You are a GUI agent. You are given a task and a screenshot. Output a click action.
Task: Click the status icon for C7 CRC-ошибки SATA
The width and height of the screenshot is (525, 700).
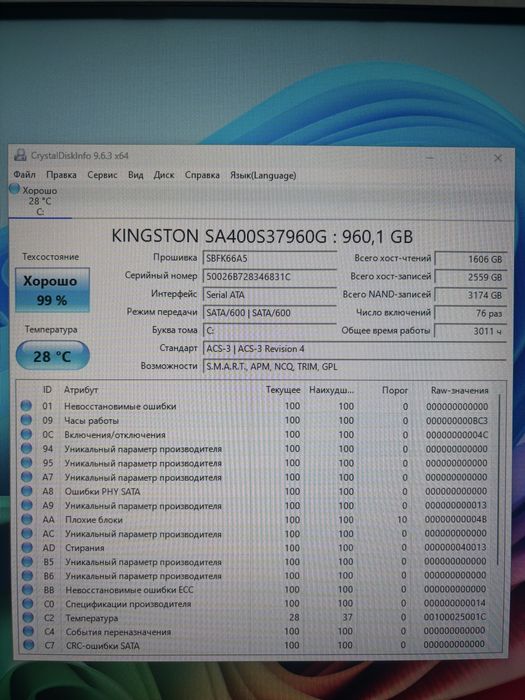click(x=29, y=646)
